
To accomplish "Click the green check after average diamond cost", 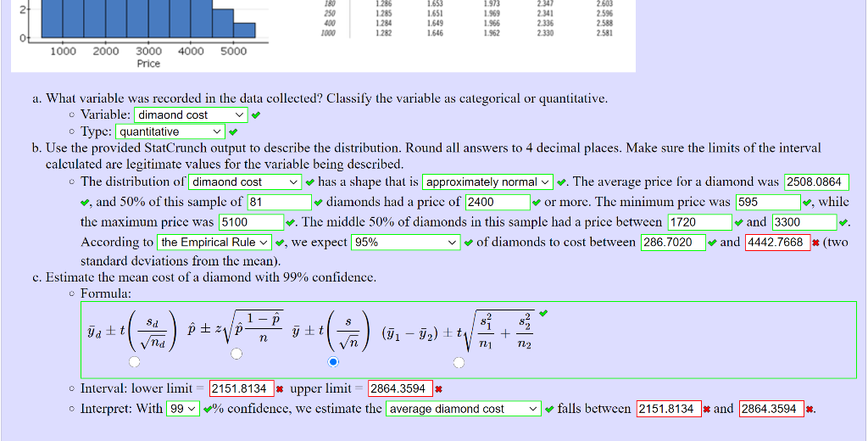I will pos(549,410).
